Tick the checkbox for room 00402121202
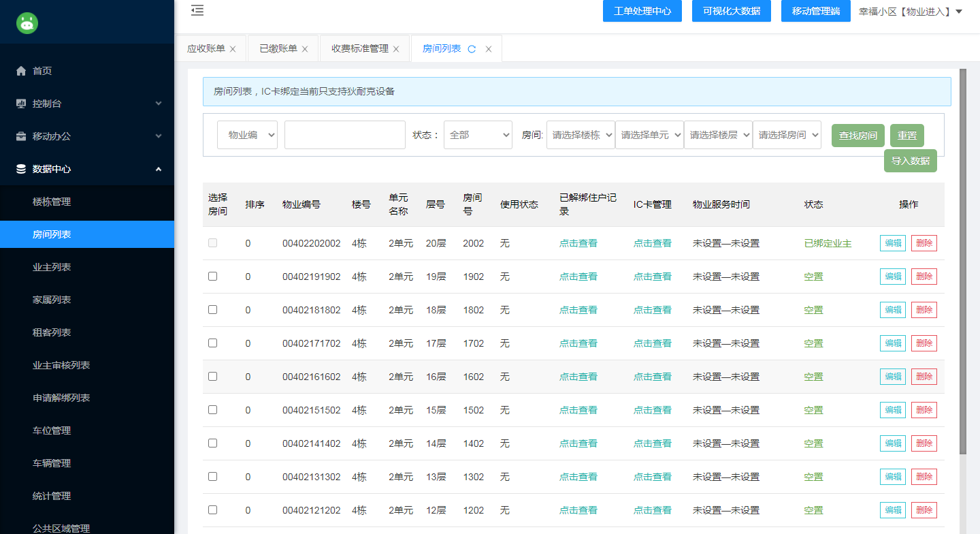Screen dimensions: 980x534 pos(212,509)
